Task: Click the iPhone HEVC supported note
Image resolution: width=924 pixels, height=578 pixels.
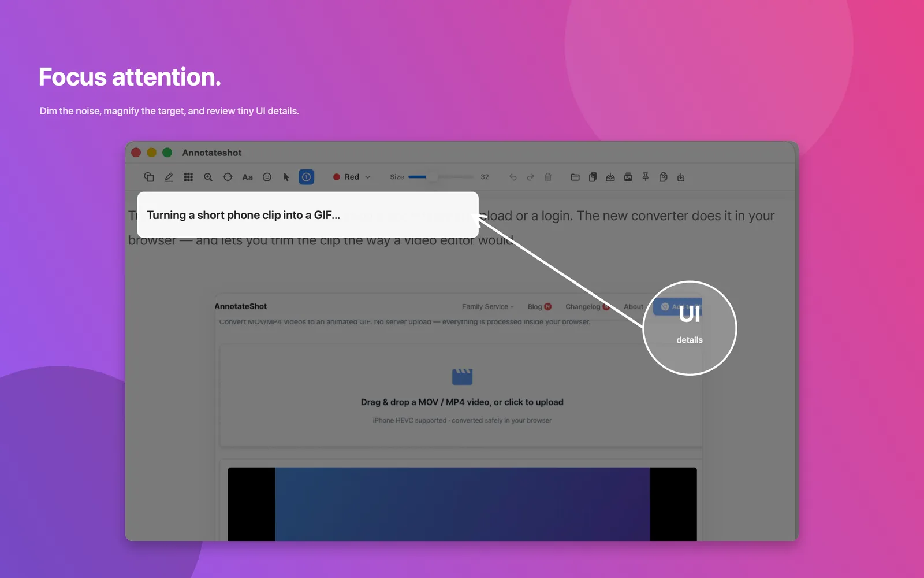Action: click(462, 420)
